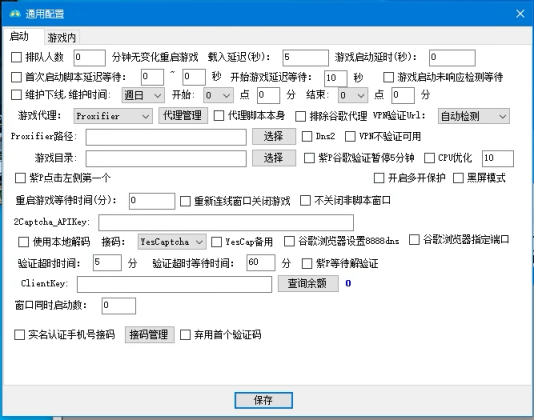Open the 自动检测 VPN验证Url dropdown

474,116
